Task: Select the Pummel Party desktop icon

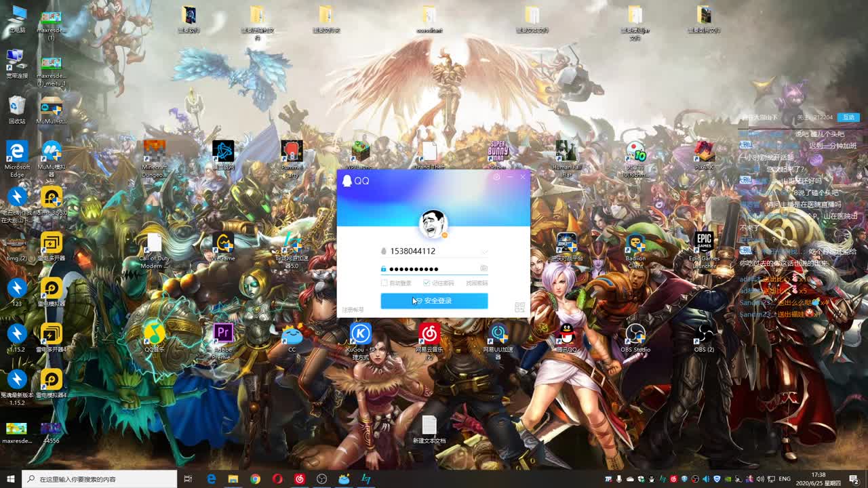Action: [292, 159]
